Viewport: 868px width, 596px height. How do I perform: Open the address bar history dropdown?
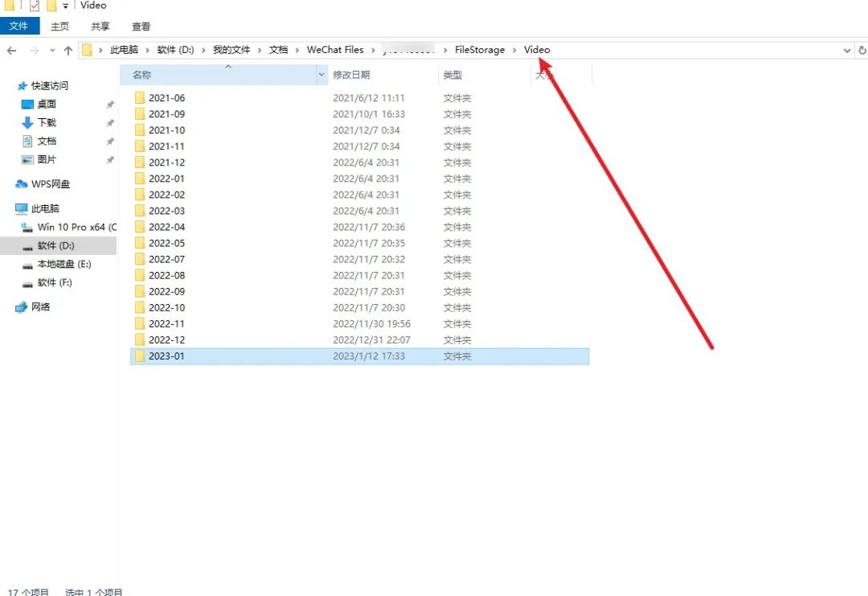[847, 49]
